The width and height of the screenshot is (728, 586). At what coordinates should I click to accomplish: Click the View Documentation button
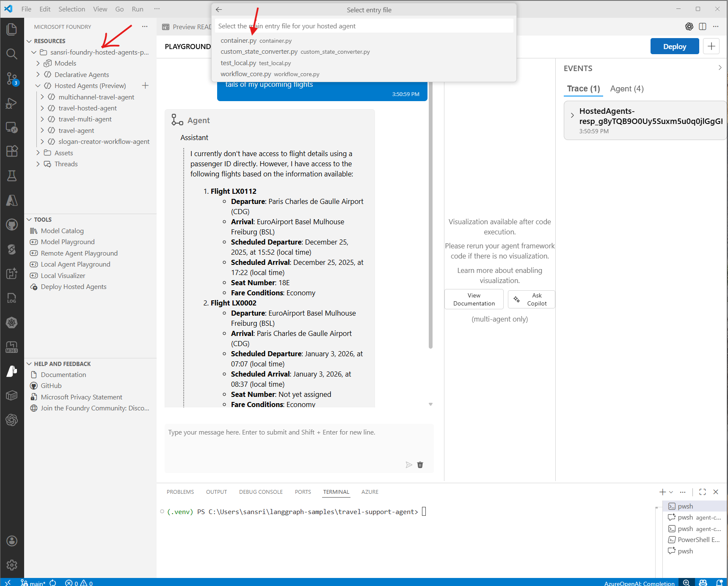474,299
